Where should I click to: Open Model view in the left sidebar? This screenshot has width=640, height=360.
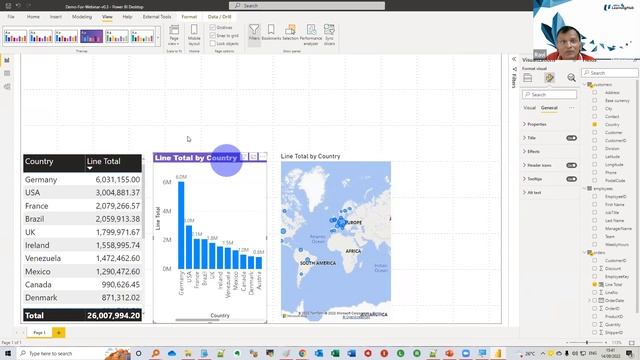pyautogui.click(x=7, y=87)
